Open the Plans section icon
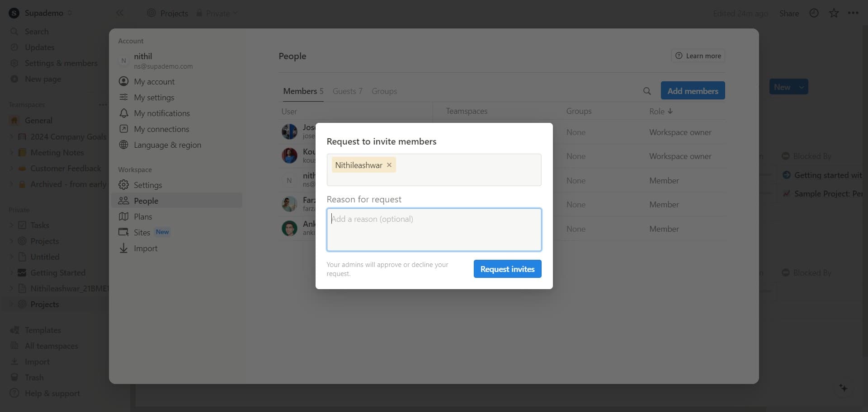The width and height of the screenshot is (868, 412). [123, 217]
